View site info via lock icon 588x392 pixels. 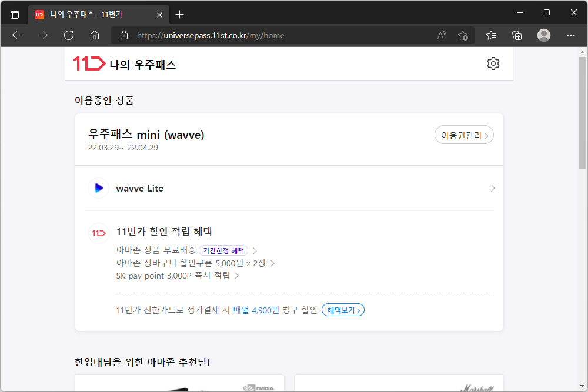(123, 35)
